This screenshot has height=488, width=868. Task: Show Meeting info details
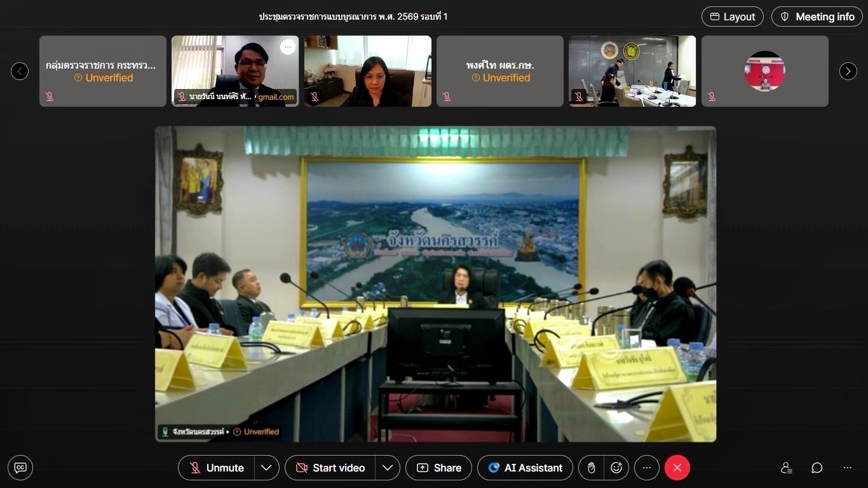(x=817, y=17)
